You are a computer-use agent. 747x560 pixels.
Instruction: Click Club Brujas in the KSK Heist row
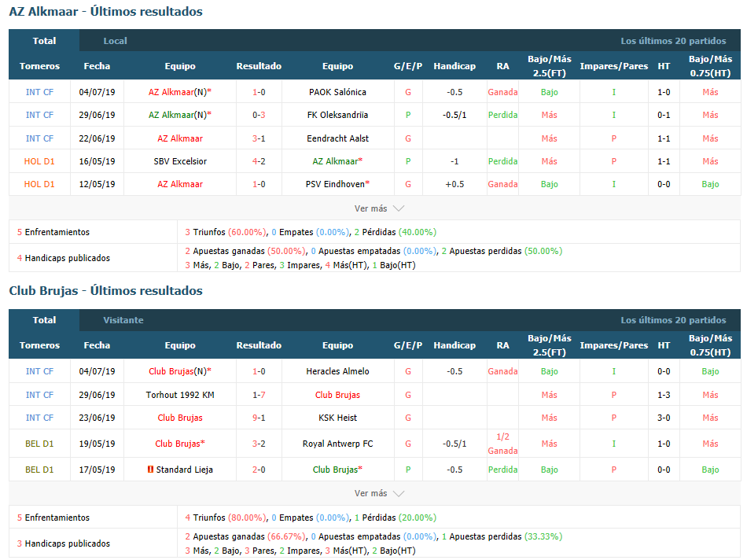click(x=180, y=418)
